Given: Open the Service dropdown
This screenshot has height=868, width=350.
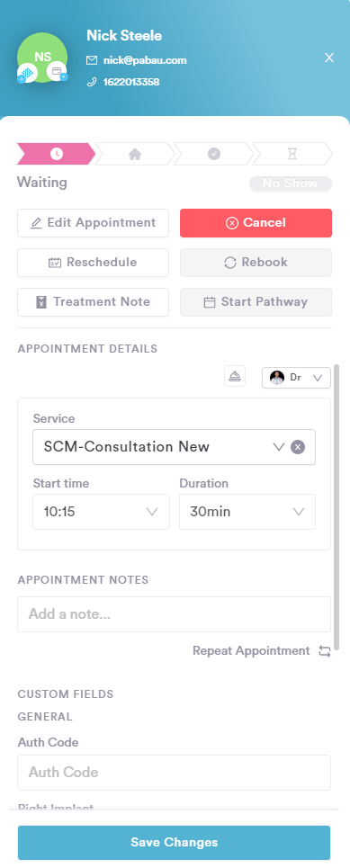Looking at the screenshot, I should tap(174, 447).
